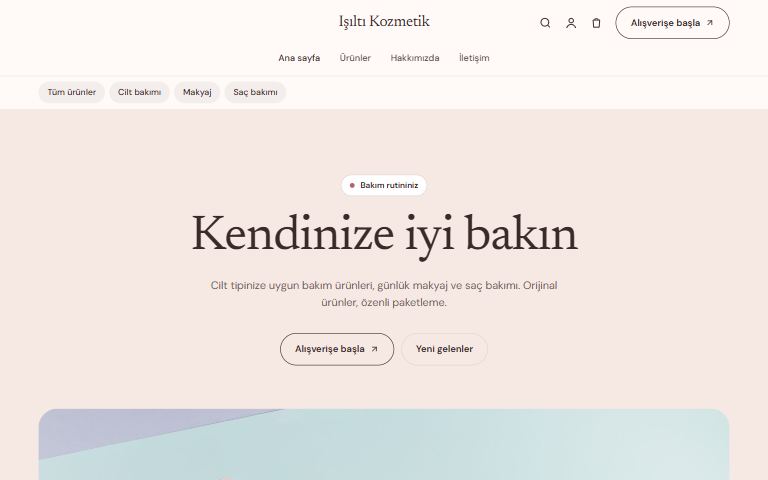Click the 'Bakım rutininiz' badge
The image size is (768, 480).
(384, 185)
